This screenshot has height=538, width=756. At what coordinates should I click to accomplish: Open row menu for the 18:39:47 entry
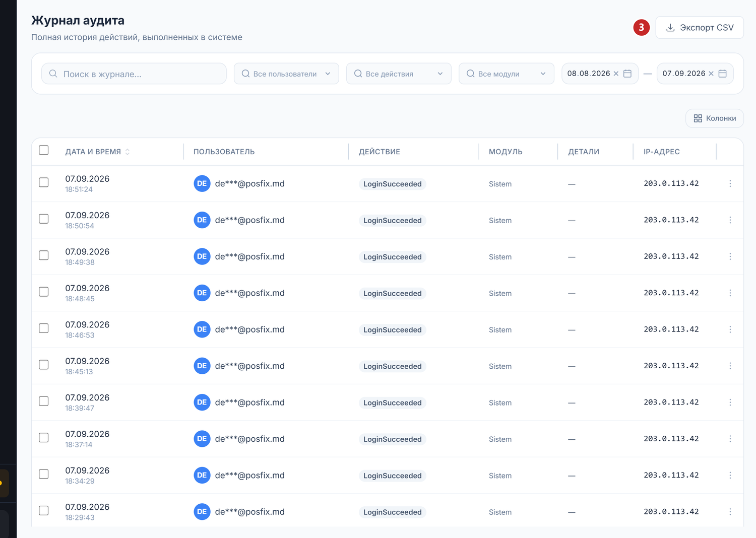coord(730,402)
